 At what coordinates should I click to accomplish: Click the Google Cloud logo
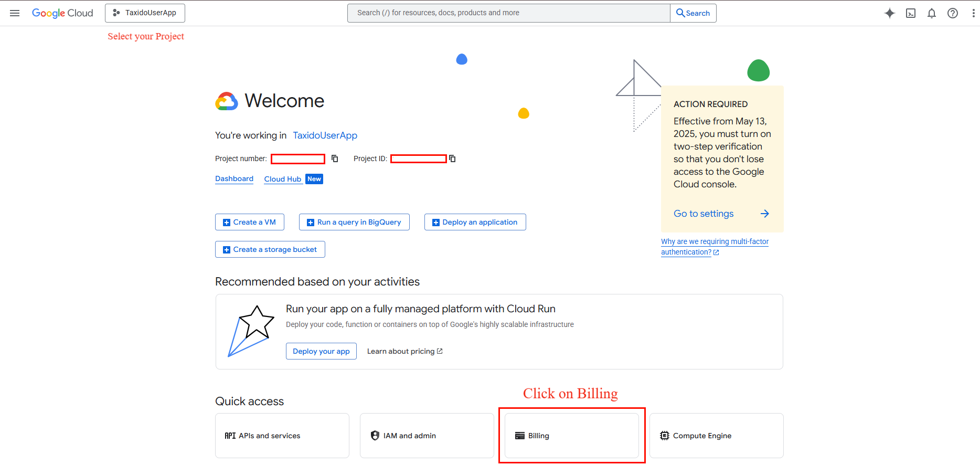click(x=62, y=13)
